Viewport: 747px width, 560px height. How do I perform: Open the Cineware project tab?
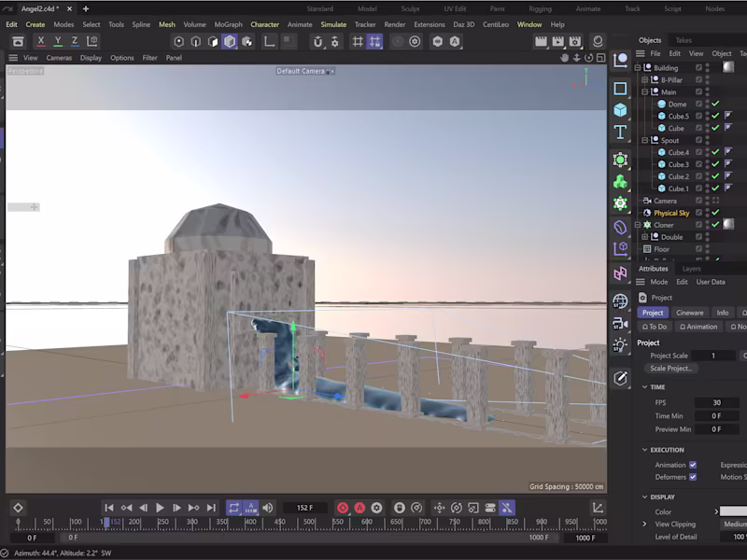[x=689, y=313]
